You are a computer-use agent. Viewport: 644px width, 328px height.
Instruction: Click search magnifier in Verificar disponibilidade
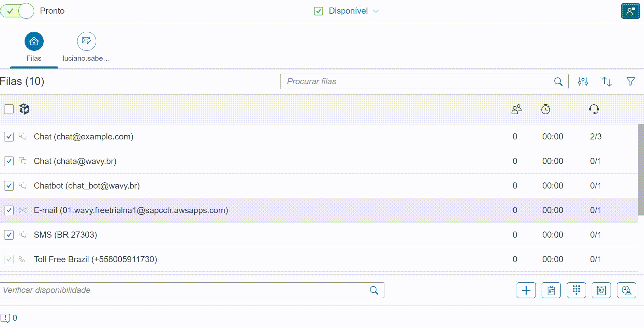pos(374,290)
